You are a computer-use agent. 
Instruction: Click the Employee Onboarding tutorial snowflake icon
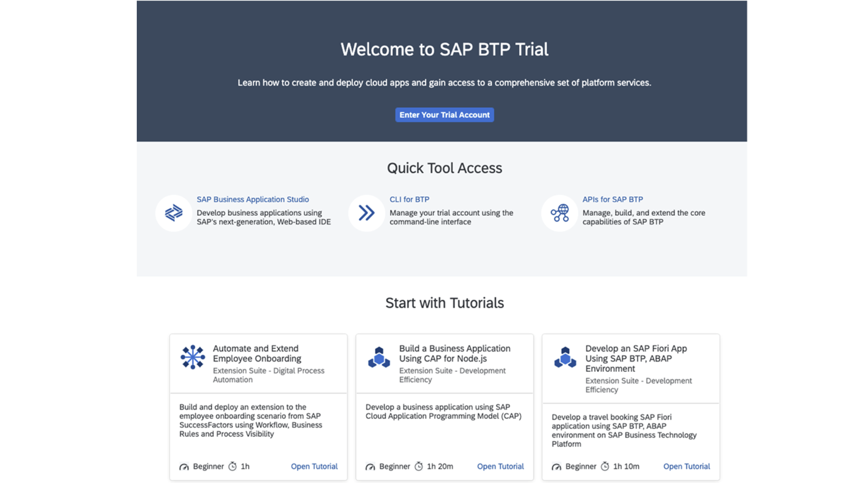coord(193,357)
